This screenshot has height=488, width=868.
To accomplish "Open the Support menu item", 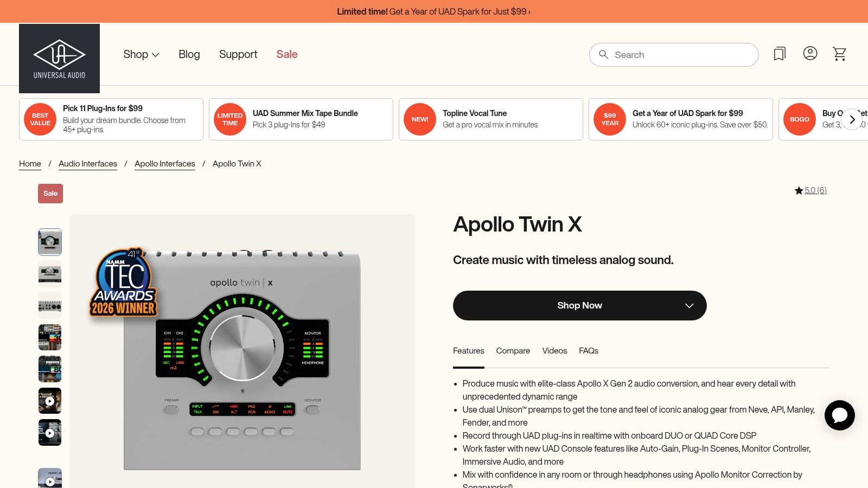I will point(238,54).
